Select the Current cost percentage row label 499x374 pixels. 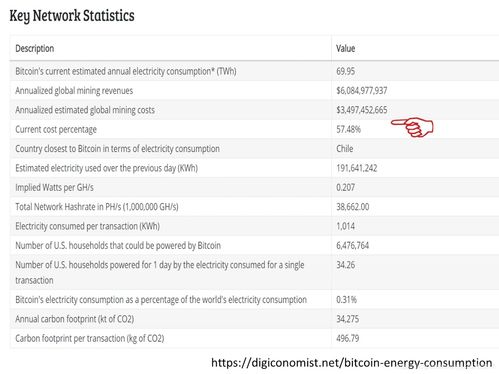(x=56, y=129)
